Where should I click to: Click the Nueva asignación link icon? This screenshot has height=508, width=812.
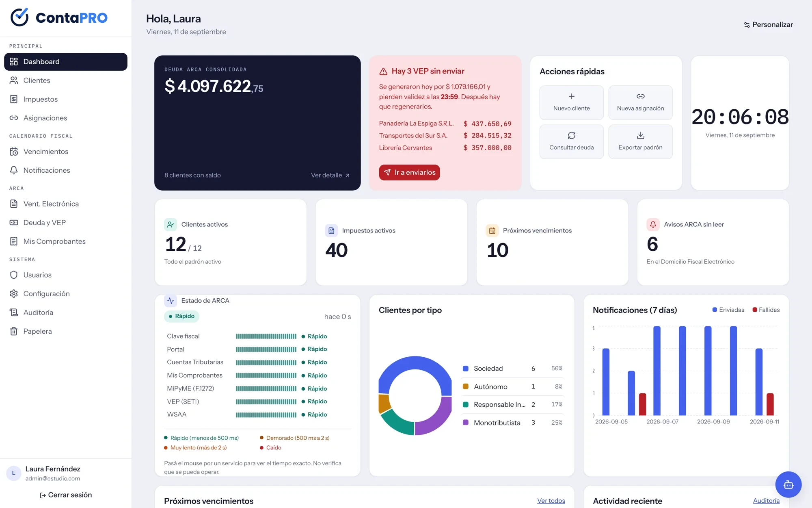[x=640, y=96]
